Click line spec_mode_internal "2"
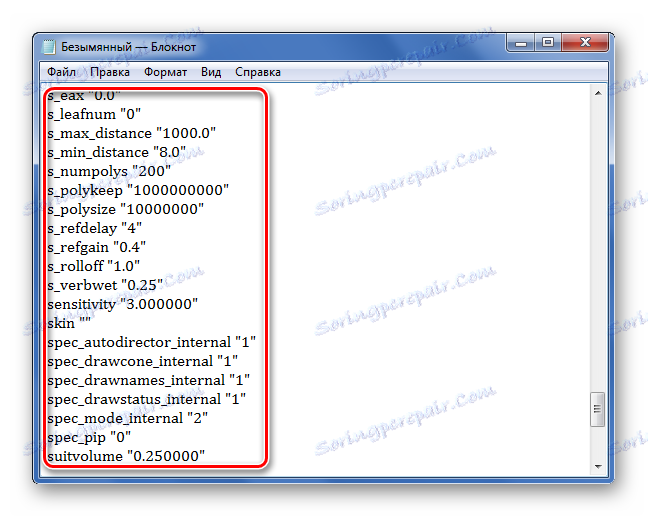The width and height of the screenshot is (648, 517). [x=128, y=419]
